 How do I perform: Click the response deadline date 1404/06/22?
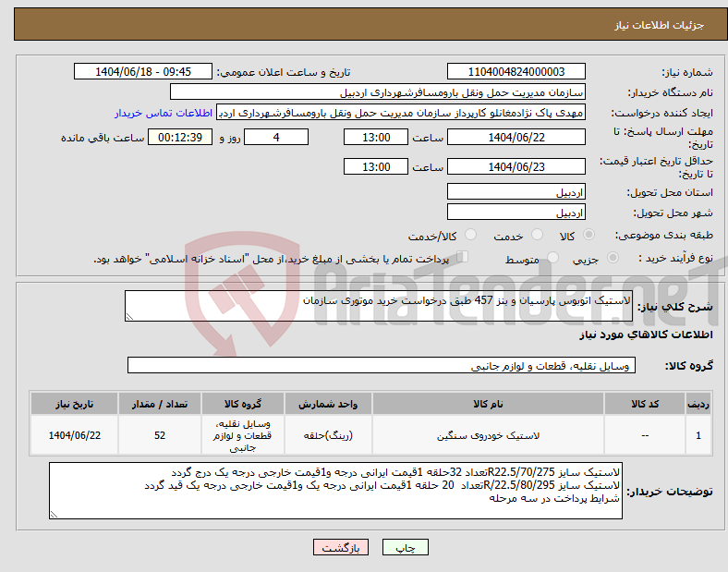[x=516, y=137]
